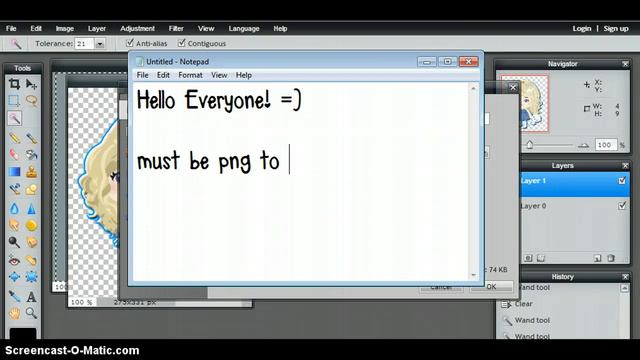The height and width of the screenshot is (360, 640).
Task: Select the Sharpen tool
Action: point(31,209)
